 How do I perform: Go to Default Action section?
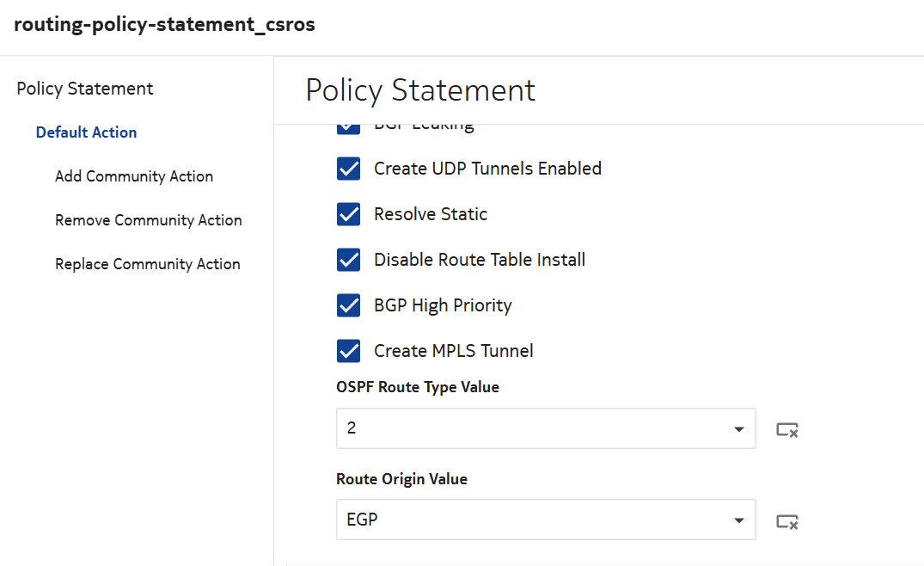[86, 132]
